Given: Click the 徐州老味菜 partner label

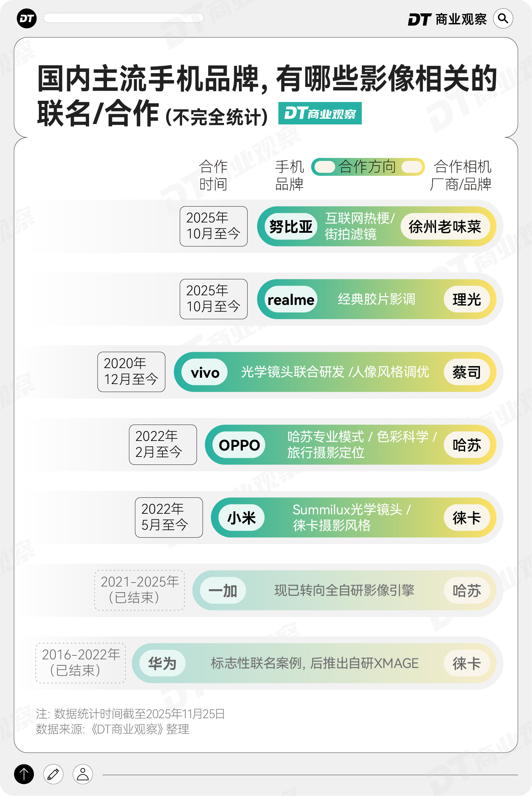Looking at the screenshot, I should (445, 226).
